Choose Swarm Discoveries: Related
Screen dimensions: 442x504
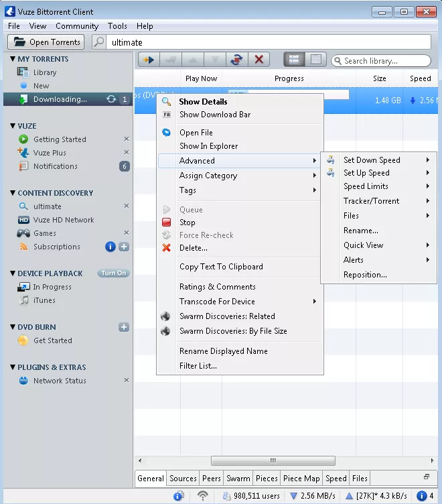coord(240,316)
